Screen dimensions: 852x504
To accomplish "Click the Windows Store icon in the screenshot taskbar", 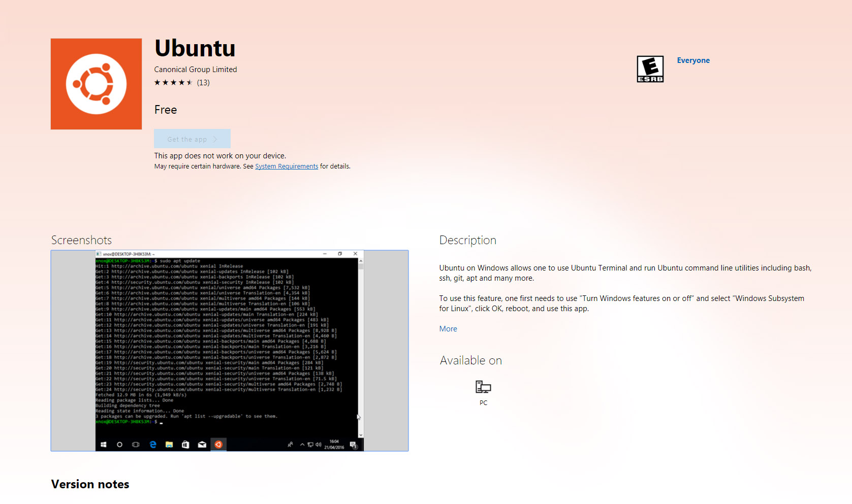I will point(185,445).
